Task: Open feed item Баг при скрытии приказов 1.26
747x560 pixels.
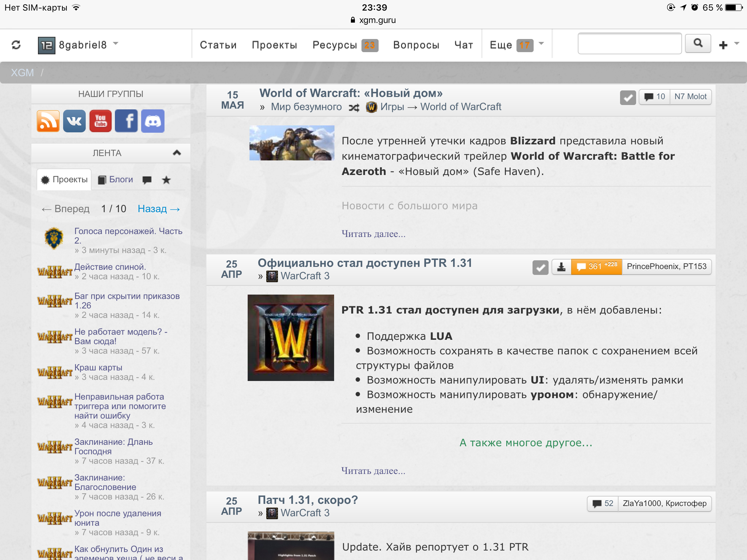Action: pyautogui.click(x=127, y=300)
